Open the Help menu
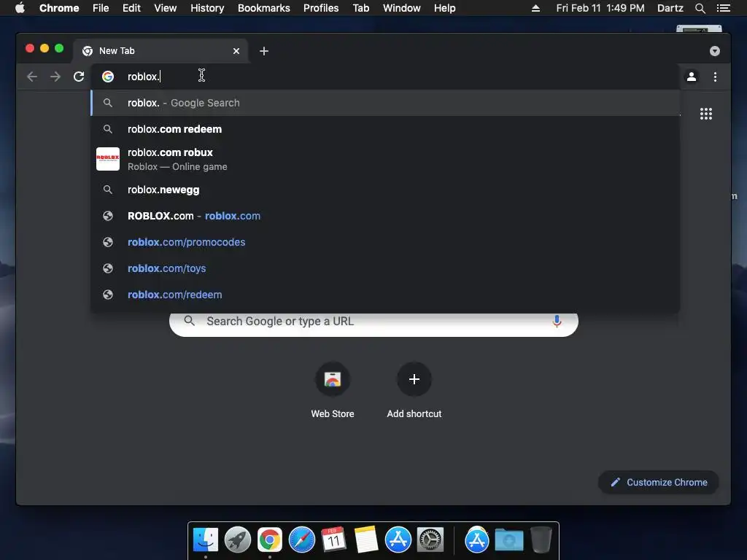This screenshot has height=560, width=747. pyautogui.click(x=444, y=8)
